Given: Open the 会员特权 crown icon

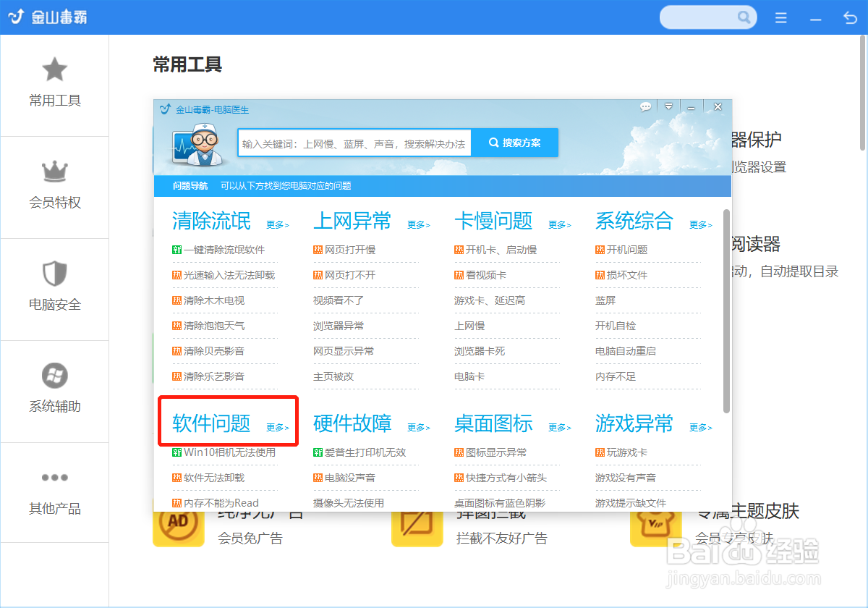Looking at the screenshot, I should point(55,172).
